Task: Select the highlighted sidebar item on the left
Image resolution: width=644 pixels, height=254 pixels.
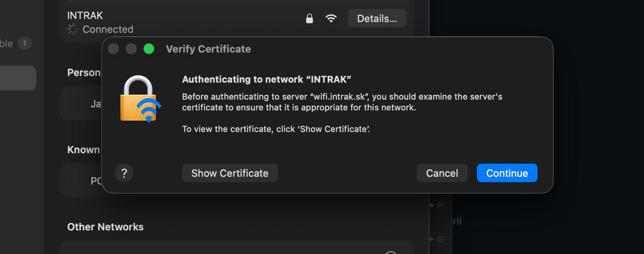Action: (x=18, y=78)
